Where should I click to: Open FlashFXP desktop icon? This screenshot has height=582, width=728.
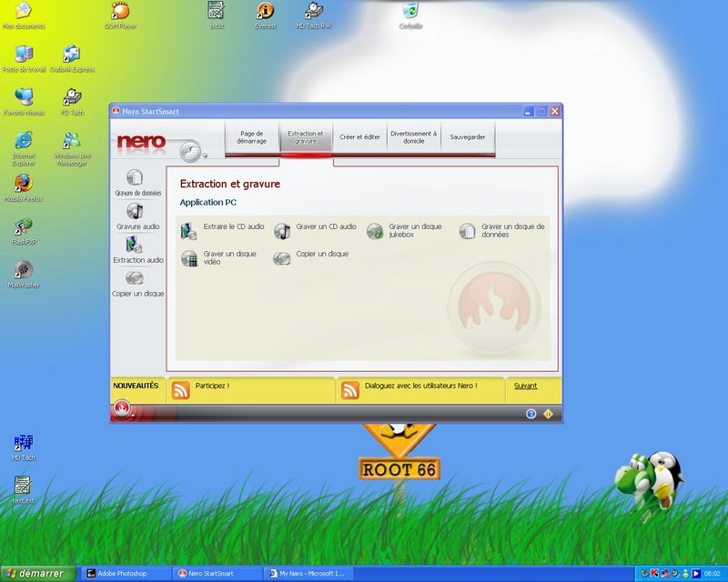tap(24, 231)
